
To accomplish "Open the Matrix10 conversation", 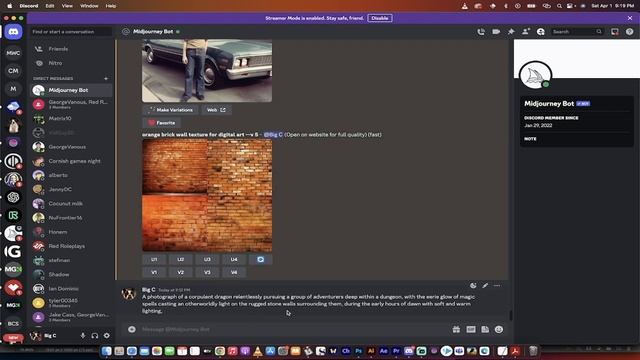I will (71, 118).
